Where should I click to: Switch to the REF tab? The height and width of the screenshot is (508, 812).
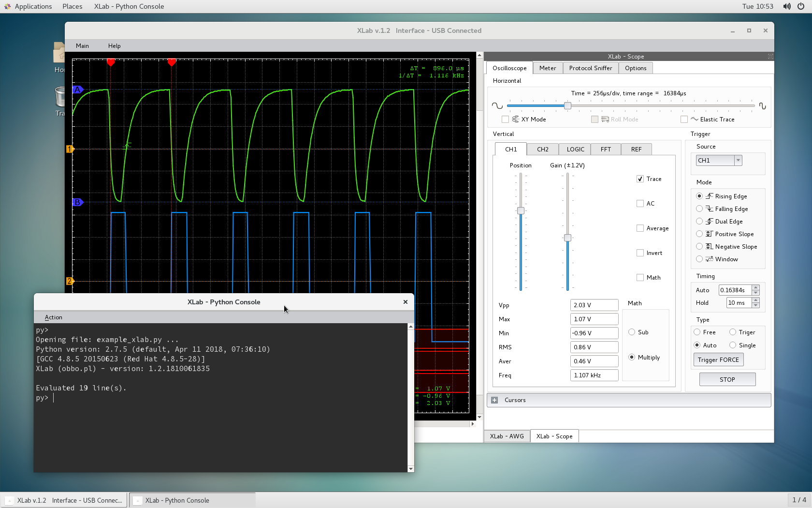[636, 149]
